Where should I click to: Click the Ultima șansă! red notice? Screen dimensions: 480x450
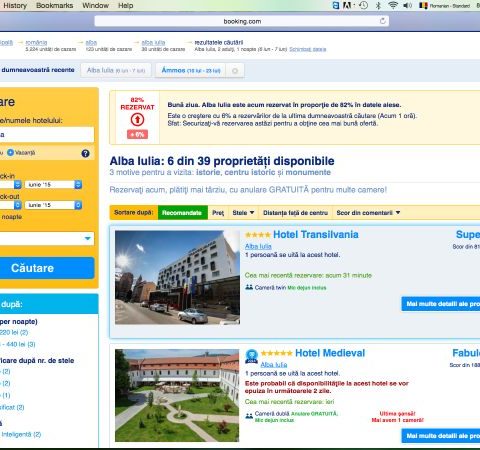[x=397, y=413]
